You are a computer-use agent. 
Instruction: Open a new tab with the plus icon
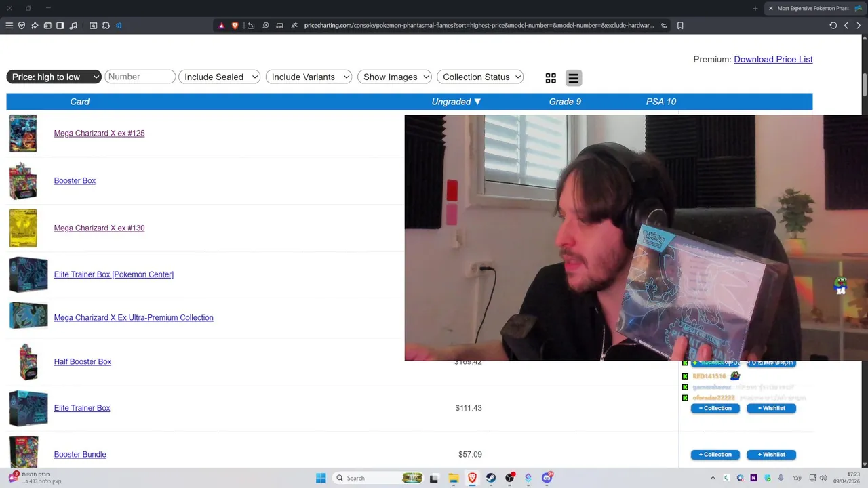tap(755, 8)
